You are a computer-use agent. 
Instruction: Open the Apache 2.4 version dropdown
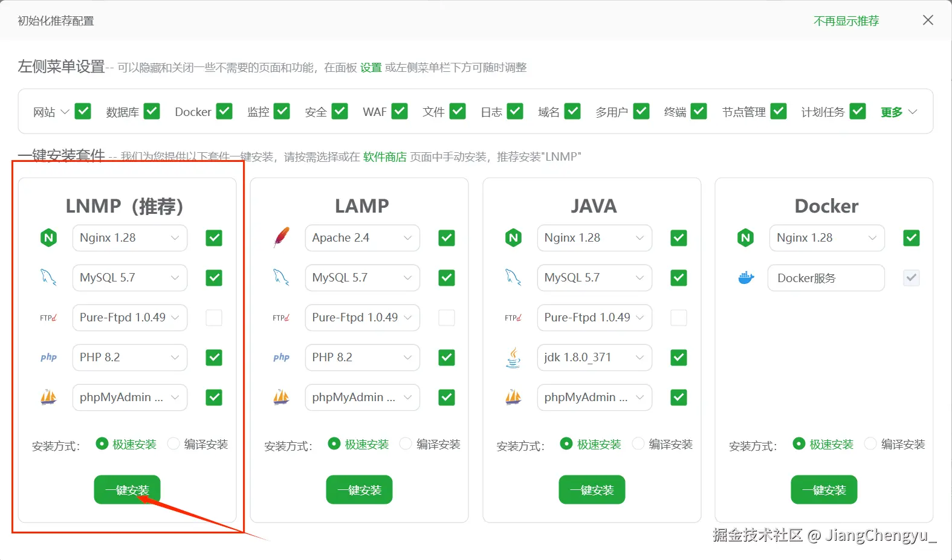pos(362,238)
